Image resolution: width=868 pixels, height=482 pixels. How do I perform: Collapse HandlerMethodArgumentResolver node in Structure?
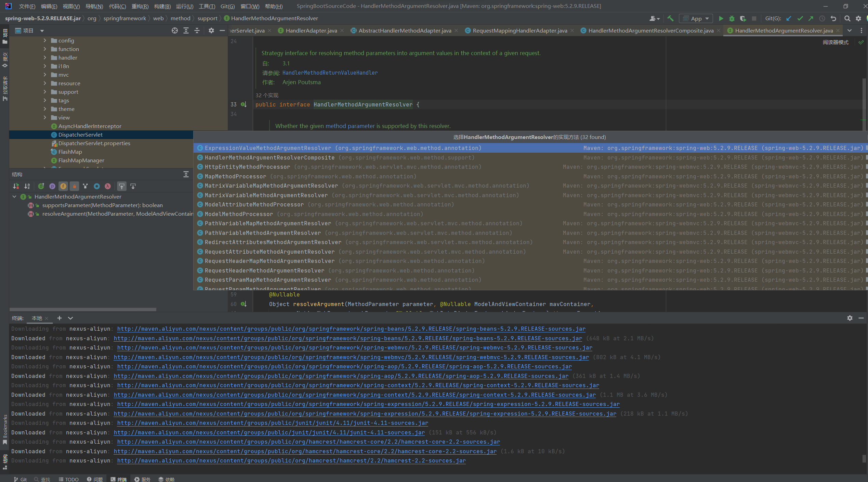14,196
